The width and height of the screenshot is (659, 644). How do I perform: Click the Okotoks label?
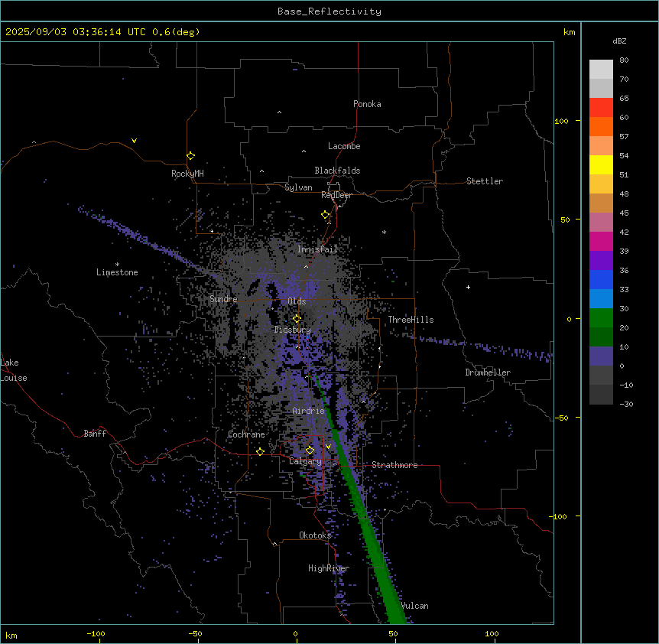pyautogui.click(x=315, y=535)
